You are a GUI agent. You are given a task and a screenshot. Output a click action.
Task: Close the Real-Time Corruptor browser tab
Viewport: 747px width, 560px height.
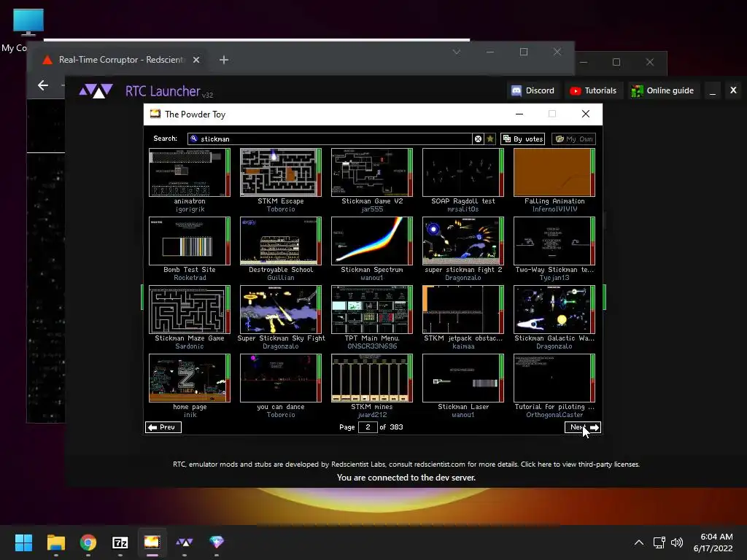196,60
